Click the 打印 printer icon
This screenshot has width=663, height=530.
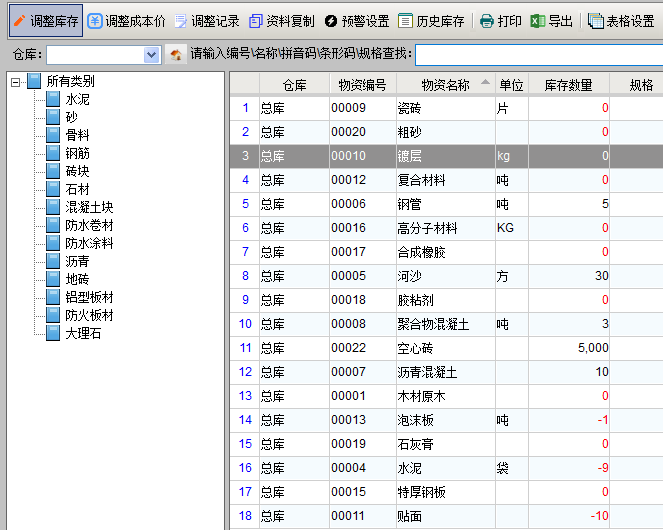pos(487,20)
